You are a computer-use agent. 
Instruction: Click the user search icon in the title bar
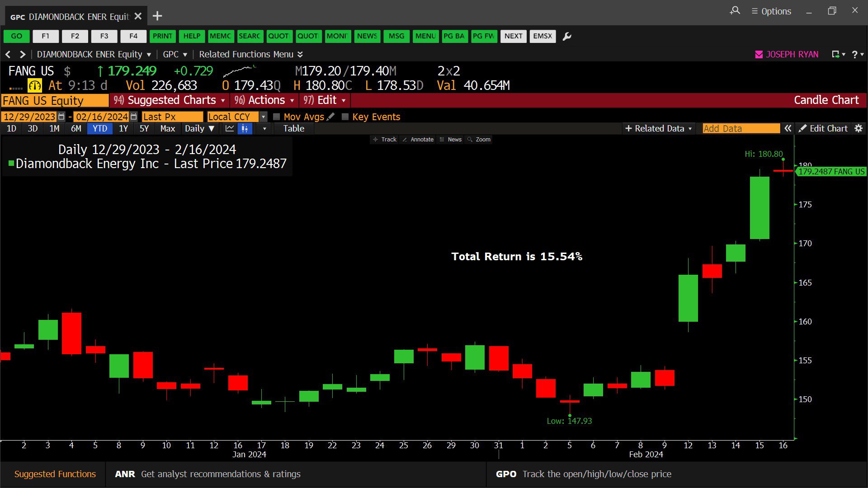point(735,10)
